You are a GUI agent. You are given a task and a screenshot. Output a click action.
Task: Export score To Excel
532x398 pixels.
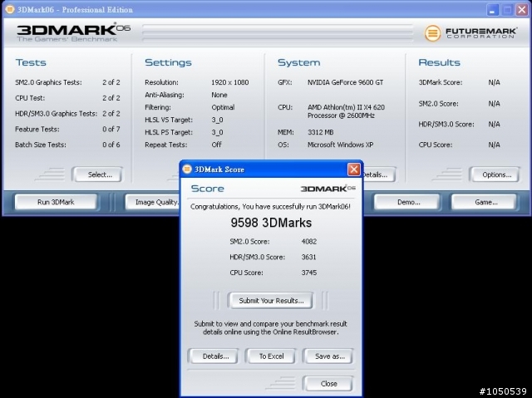271,356
